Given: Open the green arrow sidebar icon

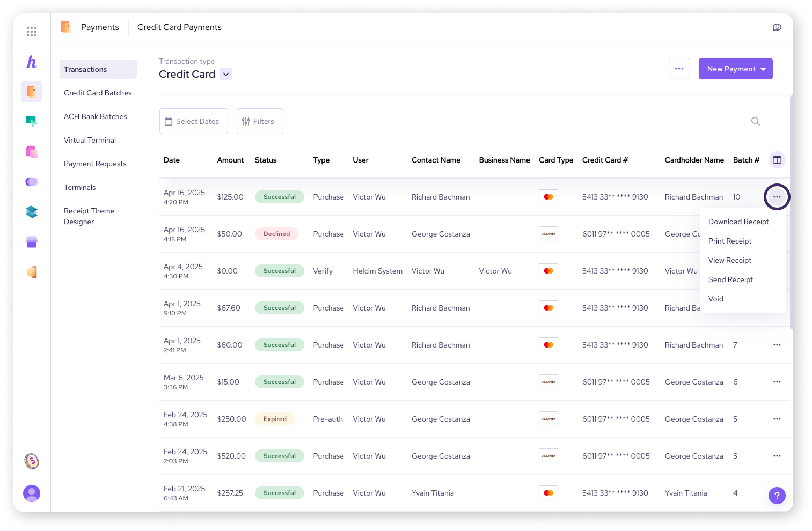Looking at the screenshot, I should [32, 122].
